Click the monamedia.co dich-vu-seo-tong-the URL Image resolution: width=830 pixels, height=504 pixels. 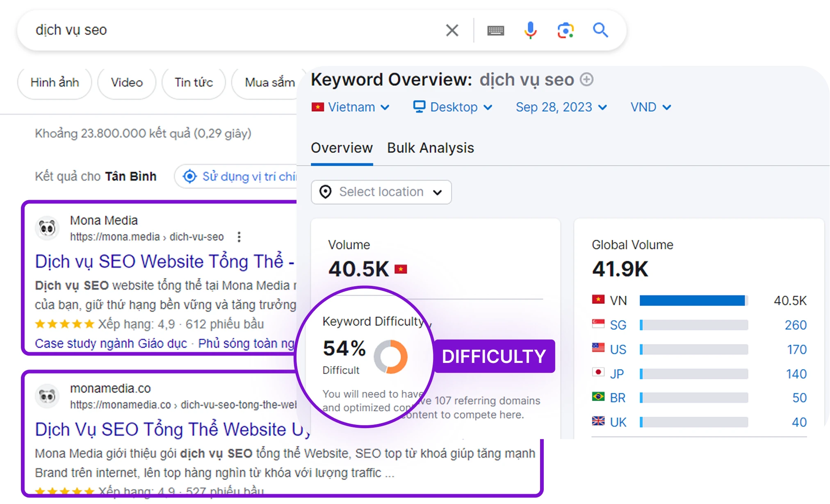tap(183, 405)
